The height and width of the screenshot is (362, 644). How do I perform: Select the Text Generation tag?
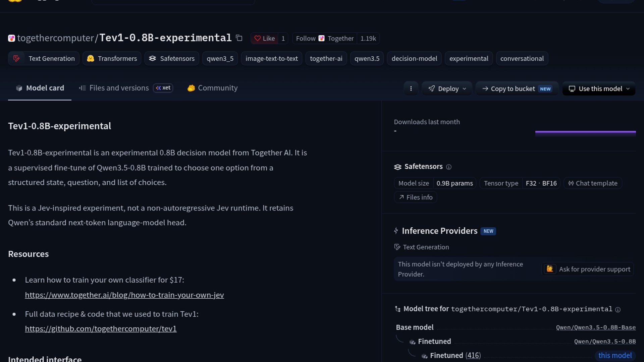tap(44, 59)
